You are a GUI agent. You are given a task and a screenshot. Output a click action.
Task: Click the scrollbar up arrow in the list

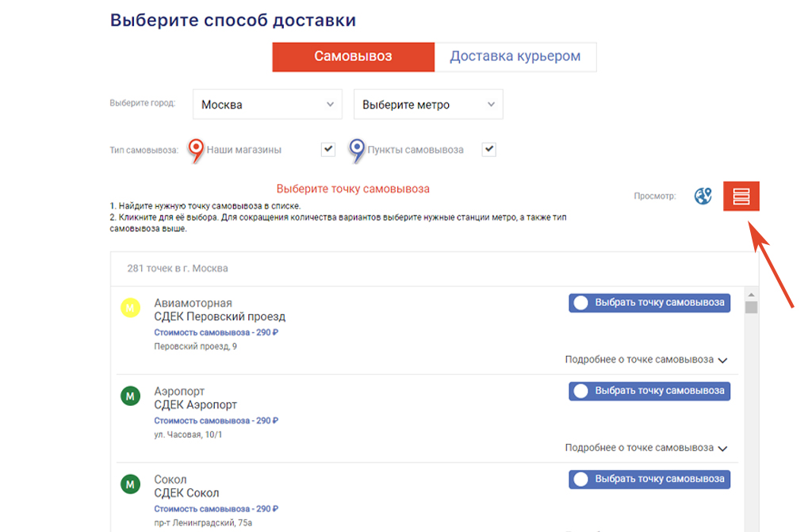[752, 294]
